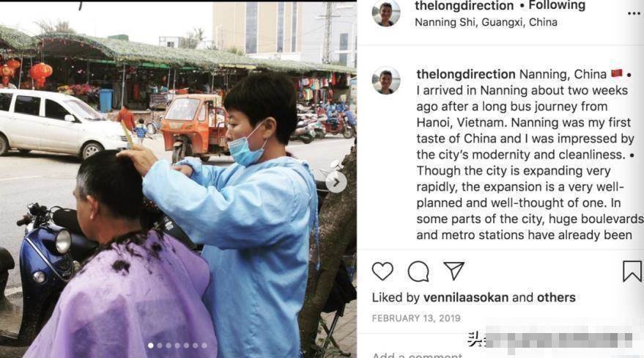This screenshot has height=358, width=644.
Task: Open the February 13, 2019 timestamp
Action: [x=416, y=318]
